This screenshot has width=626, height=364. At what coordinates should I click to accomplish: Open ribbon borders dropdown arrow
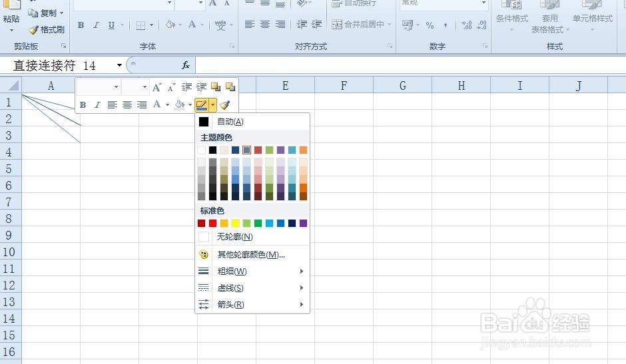151,25
